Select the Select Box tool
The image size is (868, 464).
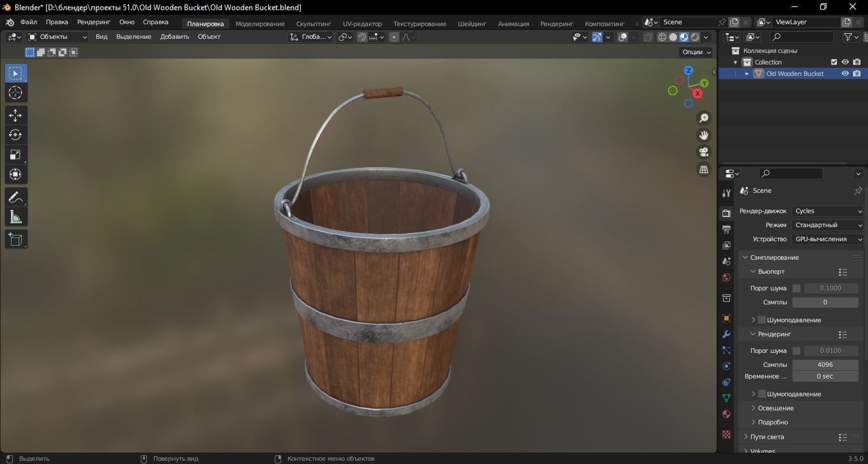point(16,73)
